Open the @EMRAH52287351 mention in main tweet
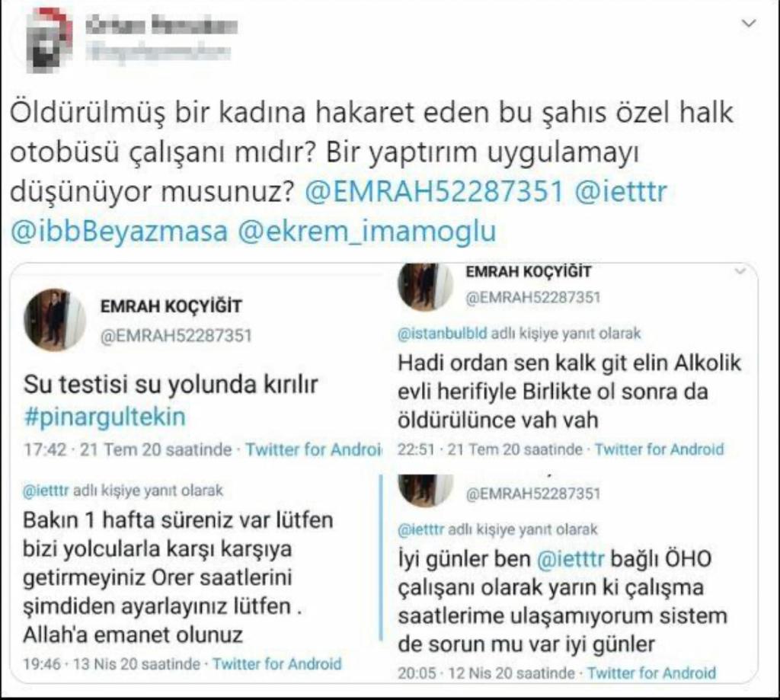The width and height of the screenshot is (780, 700). 433,191
